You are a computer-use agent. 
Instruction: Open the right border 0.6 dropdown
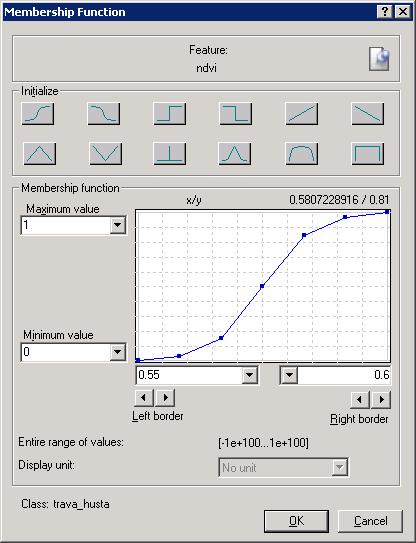(289, 375)
